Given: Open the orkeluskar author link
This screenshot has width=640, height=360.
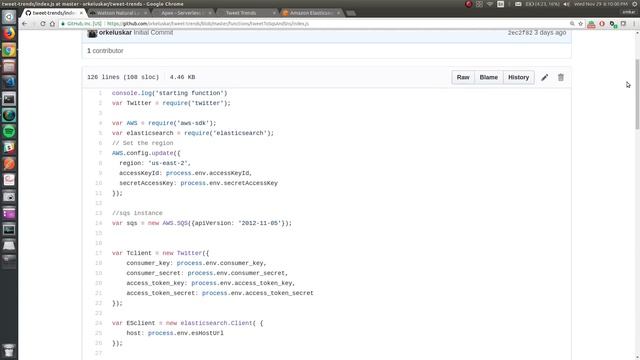Looking at the screenshot, I should pyautogui.click(x=115, y=32).
